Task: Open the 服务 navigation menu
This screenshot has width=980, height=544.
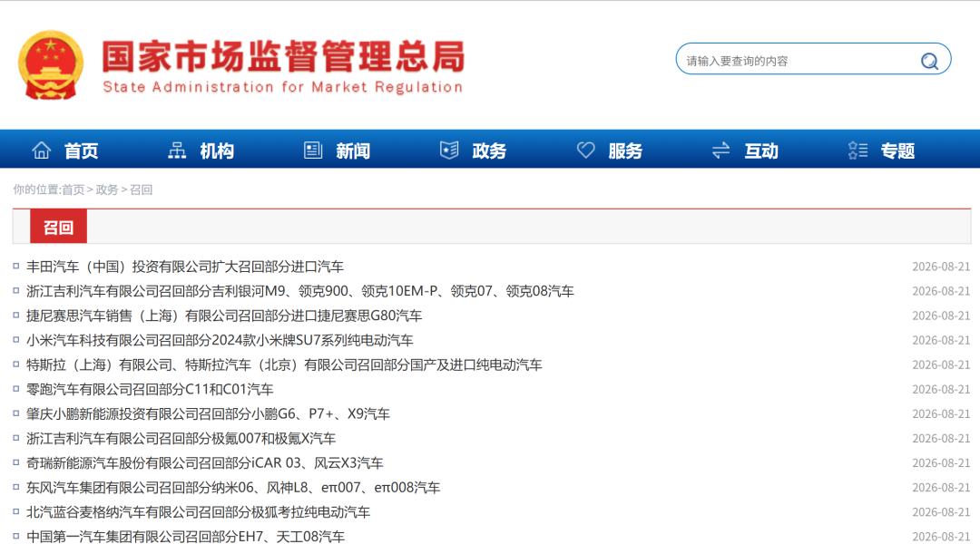Action: (x=625, y=151)
